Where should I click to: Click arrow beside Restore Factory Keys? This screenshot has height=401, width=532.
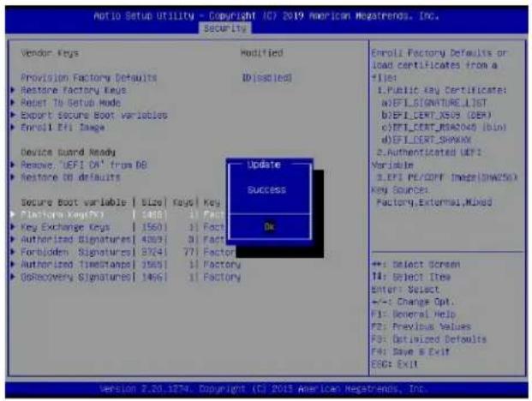13,90
